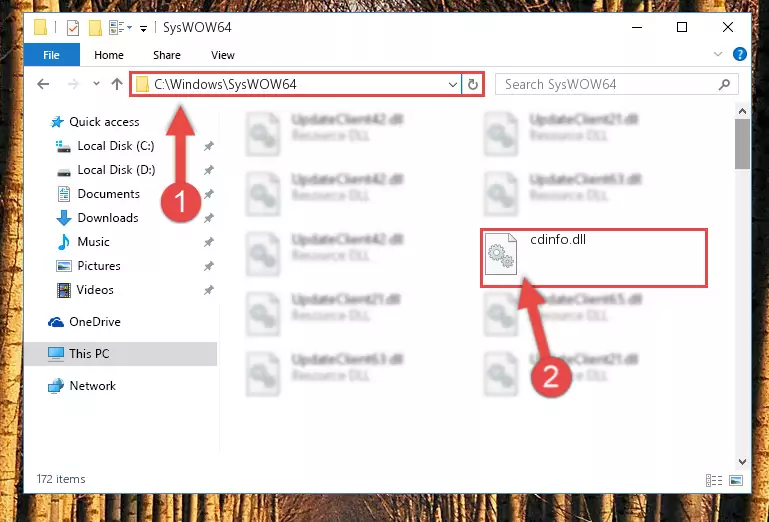Click the pin icon beside Music
This screenshot has height=522, width=769.
pyautogui.click(x=209, y=242)
